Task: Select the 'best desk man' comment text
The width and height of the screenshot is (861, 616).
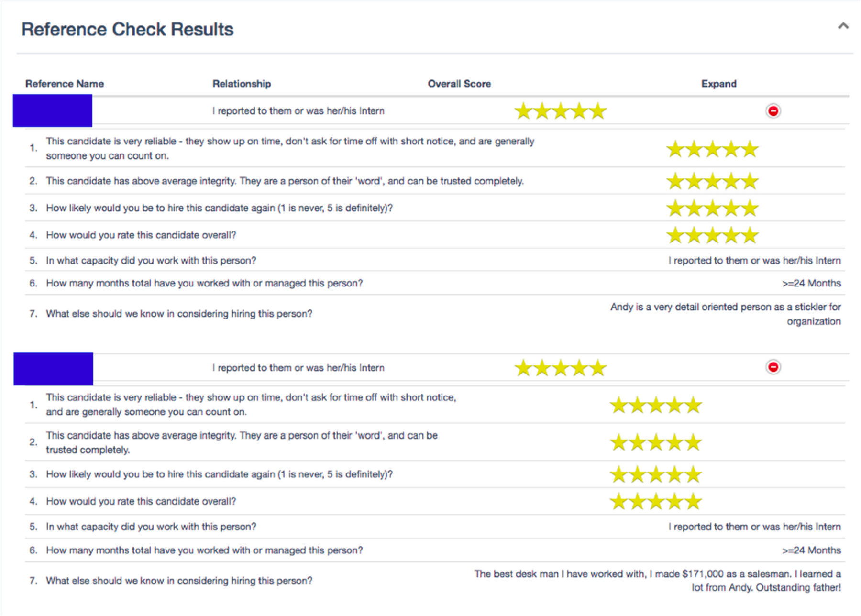Action: pyautogui.click(x=657, y=581)
